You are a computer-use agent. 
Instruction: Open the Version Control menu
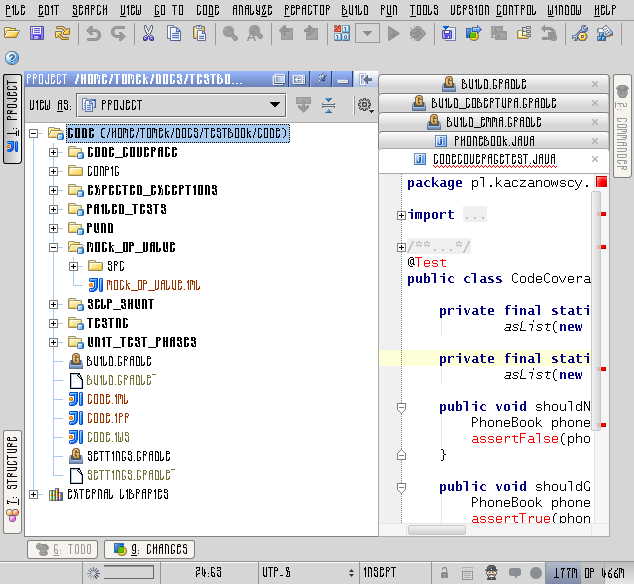[493, 10]
